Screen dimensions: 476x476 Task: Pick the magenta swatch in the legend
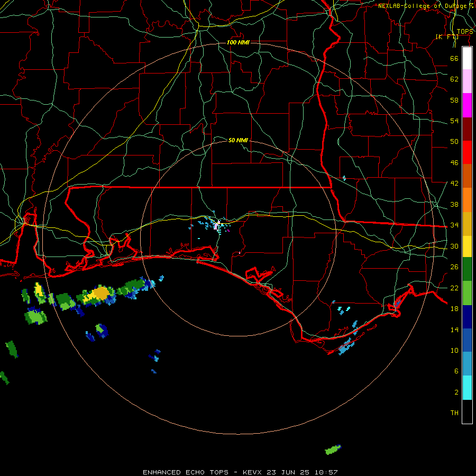pyautogui.click(x=467, y=105)
